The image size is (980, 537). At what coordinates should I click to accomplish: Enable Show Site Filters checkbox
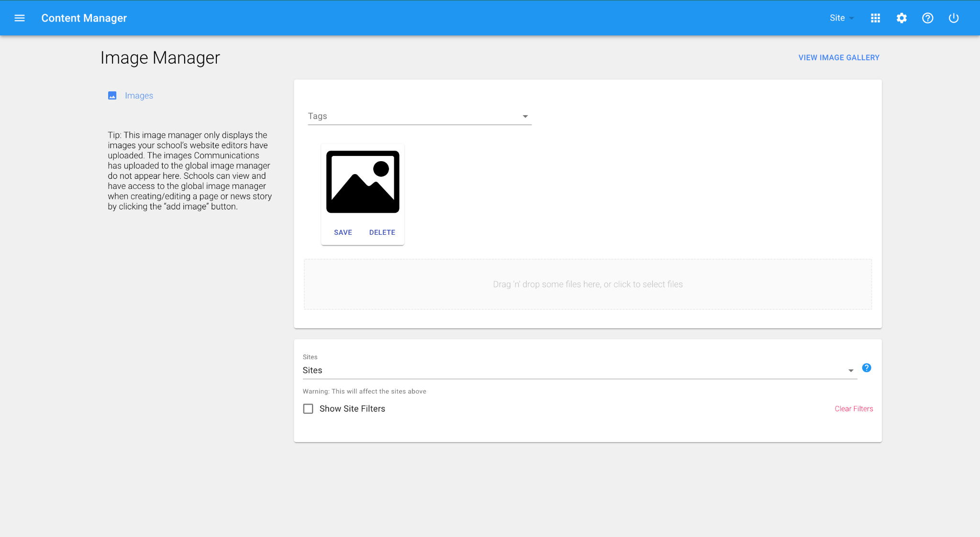[x=308, y=409]
